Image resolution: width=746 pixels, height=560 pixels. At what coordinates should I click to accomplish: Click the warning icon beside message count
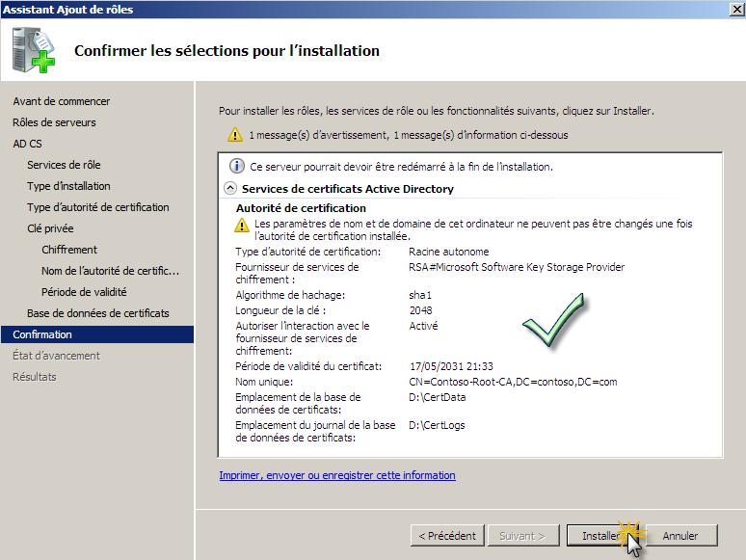234,135
